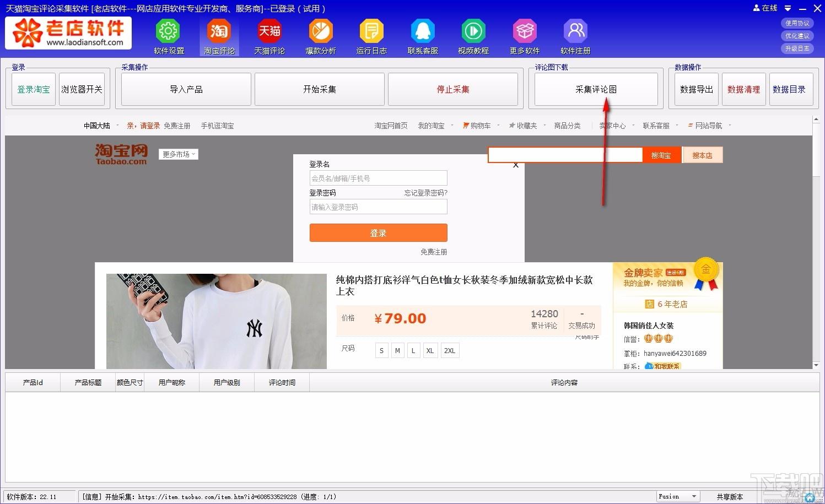Select size S option
This screenshot has width=825, height=504.
(x=381, y=350)
